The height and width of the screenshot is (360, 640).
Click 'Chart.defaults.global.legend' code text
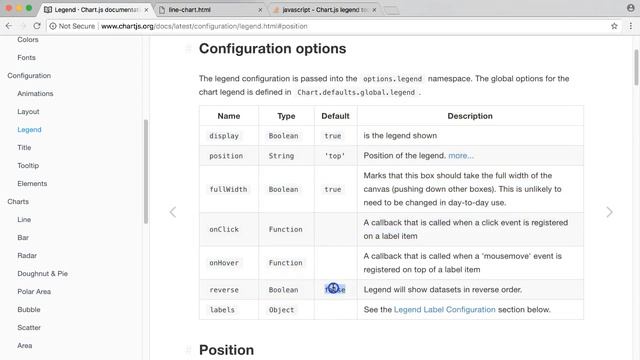point(356,92)
